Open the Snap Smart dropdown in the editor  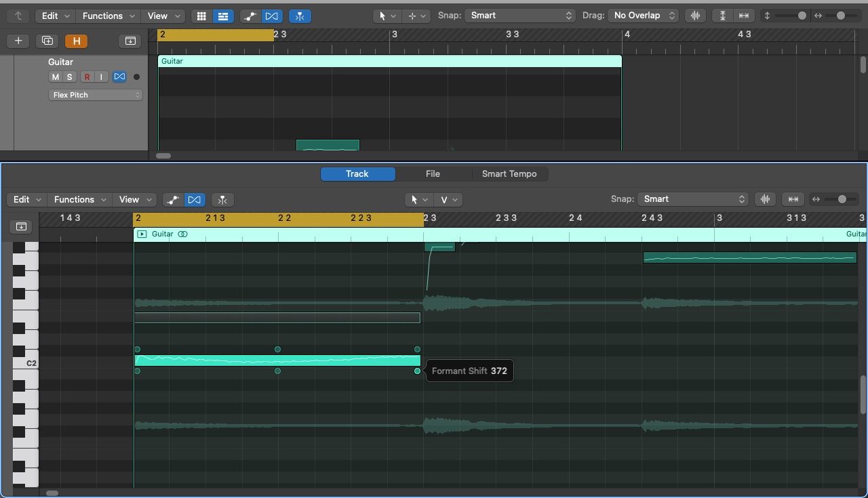coord(693,199)
